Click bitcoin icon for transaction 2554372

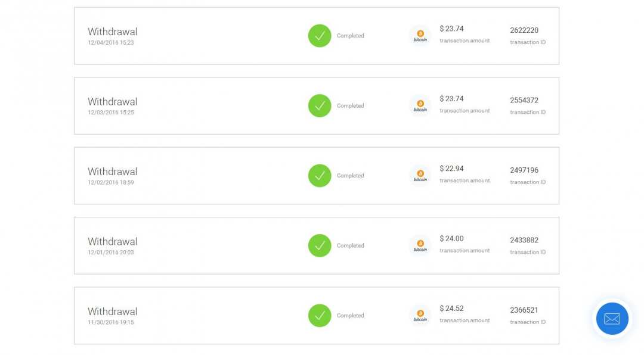(x=420, y=105)
